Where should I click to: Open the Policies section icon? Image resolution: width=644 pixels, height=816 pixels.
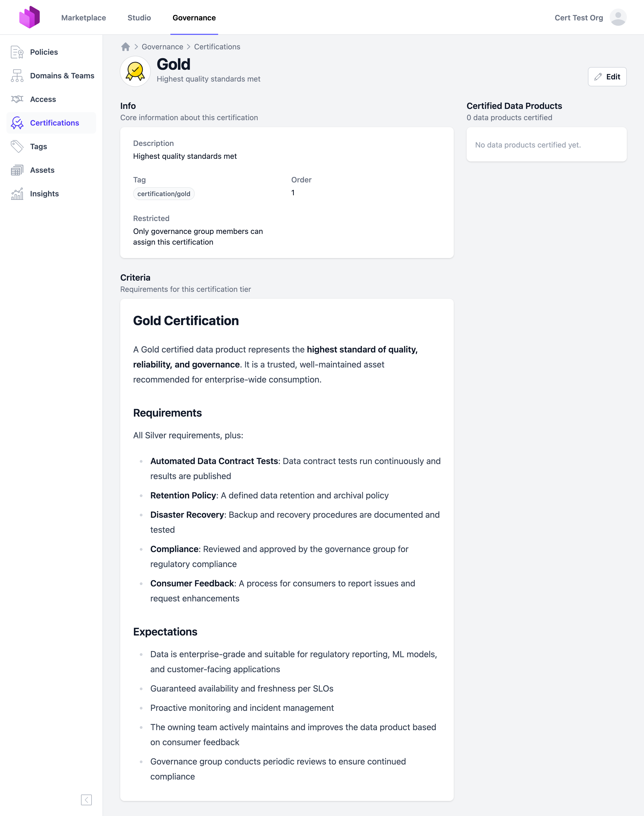pyautogui.click(x=17, y=52)
